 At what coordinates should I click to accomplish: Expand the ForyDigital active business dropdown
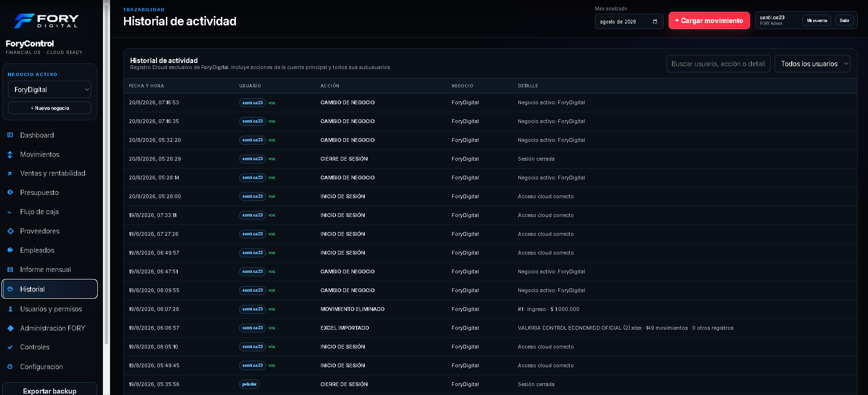pos(49,89)
